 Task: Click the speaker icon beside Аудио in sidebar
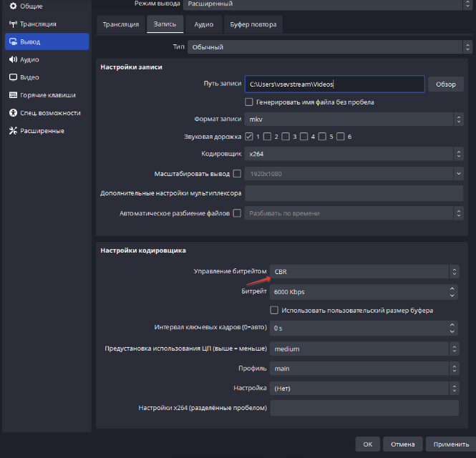click(x=13, y=59)
